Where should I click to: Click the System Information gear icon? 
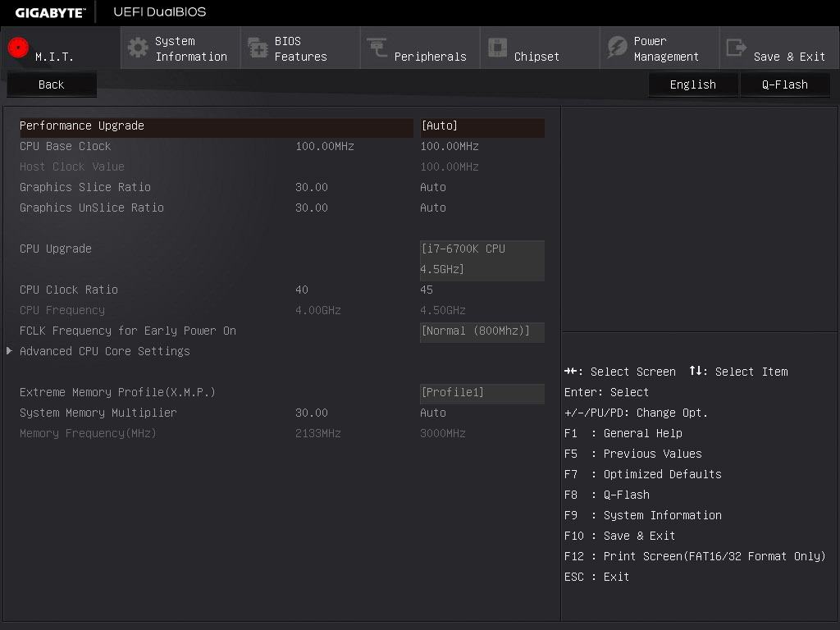138,48
